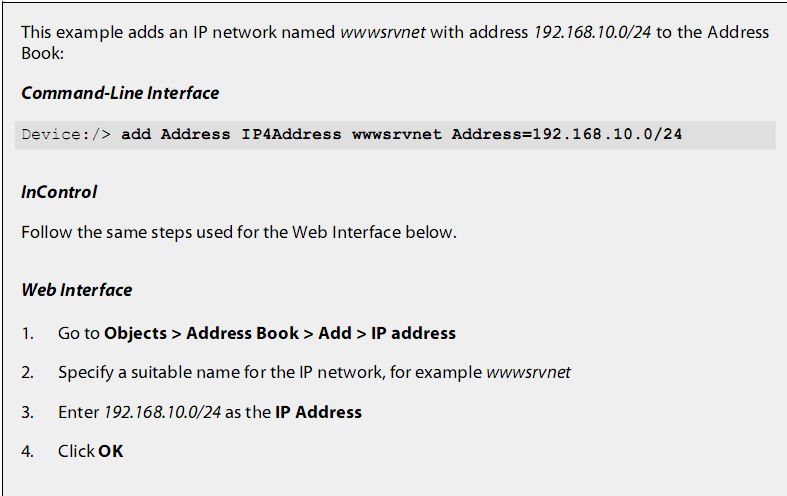Click 'Address=192.168.10.0/24' in command
The height and width of the screenshot is (496, 787).
(x=567, y=135)
